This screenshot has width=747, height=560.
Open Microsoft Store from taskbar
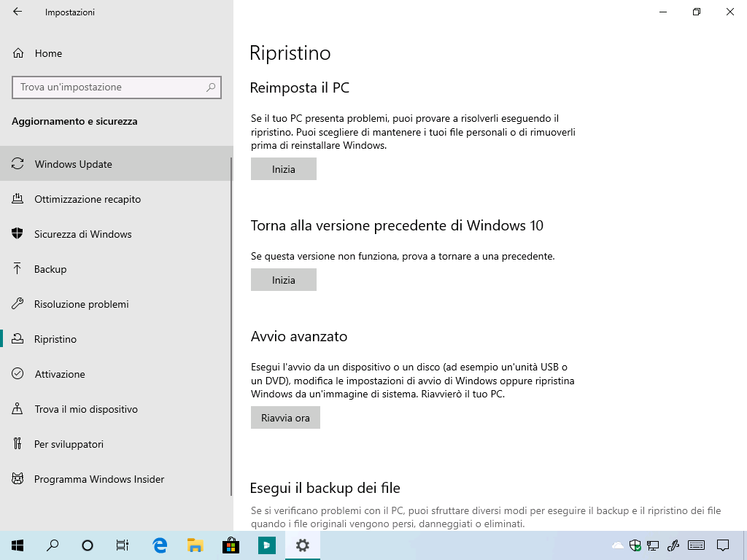pos(231,545)
